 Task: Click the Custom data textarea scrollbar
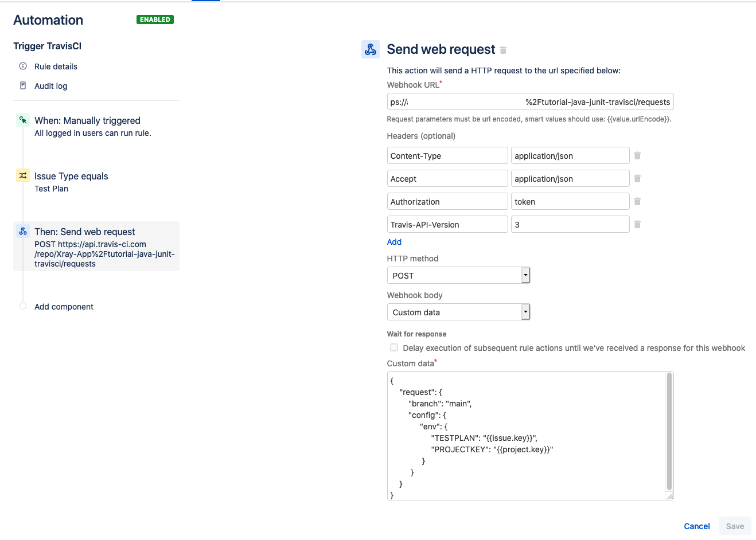[669, 431]
